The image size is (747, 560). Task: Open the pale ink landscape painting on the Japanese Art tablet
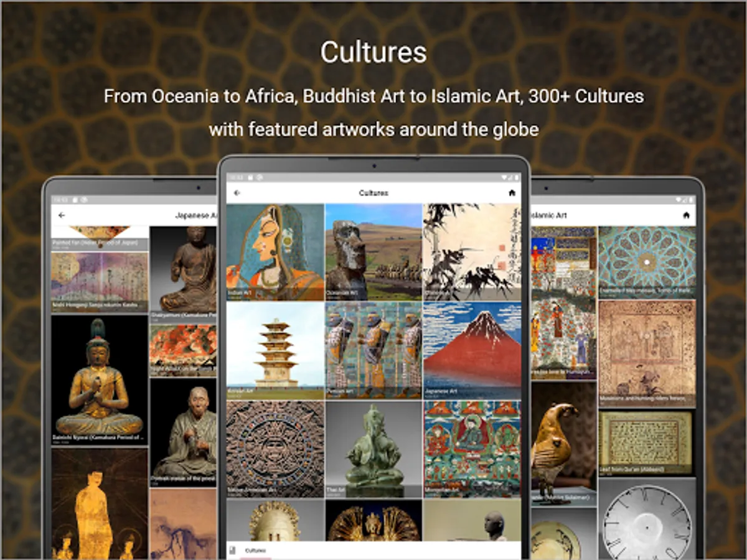tap(183, 523)
